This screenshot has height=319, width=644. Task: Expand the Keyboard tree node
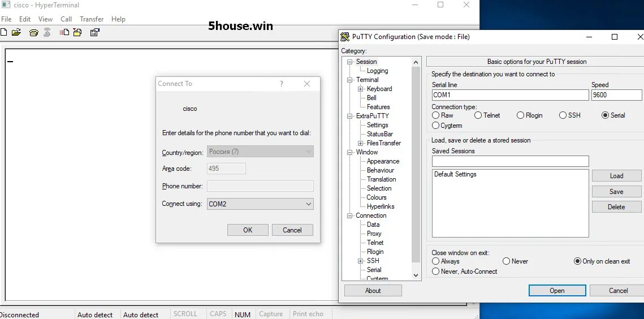tap(361, 89)
